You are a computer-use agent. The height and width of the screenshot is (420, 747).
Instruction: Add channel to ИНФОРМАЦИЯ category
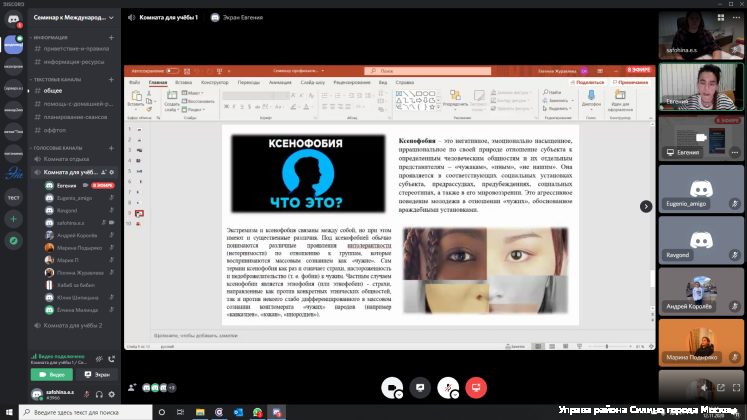(111, 37)
